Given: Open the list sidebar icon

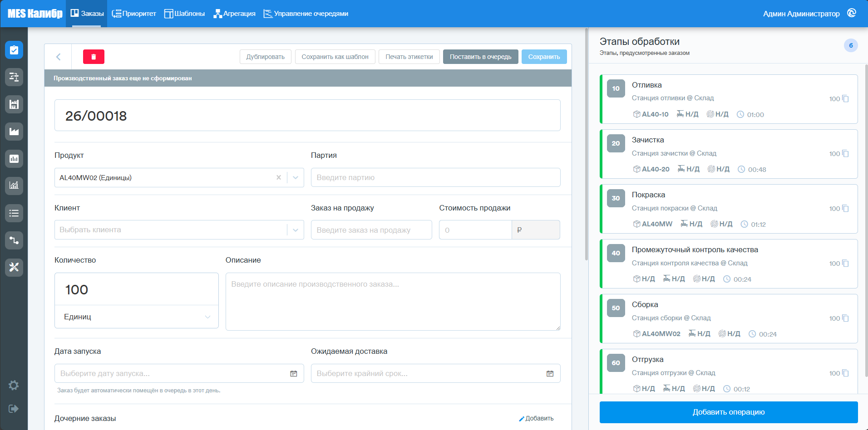Looking at the screenshot, I should (14, 213).
